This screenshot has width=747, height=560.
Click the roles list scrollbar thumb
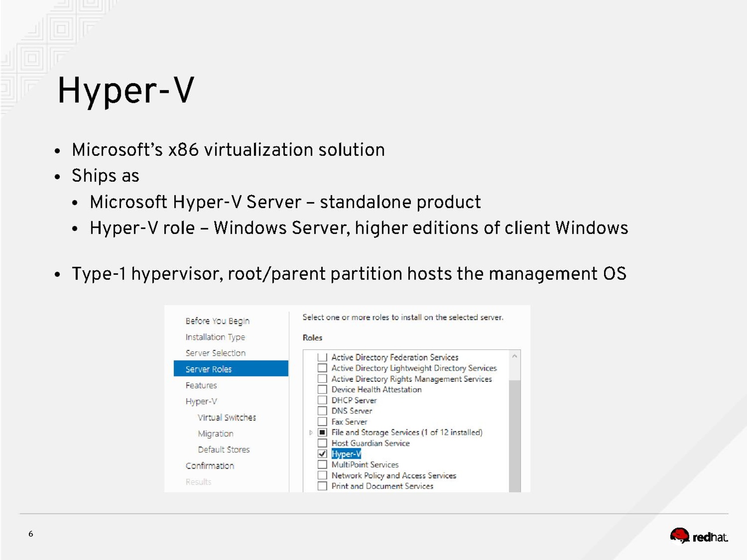[514, 434]
